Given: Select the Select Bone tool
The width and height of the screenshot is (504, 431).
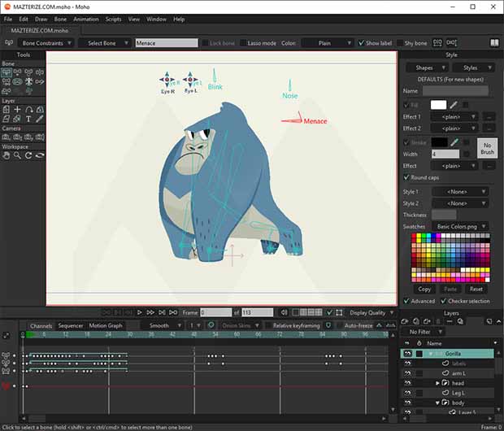Looking at the screenshot, I should 7,72.
